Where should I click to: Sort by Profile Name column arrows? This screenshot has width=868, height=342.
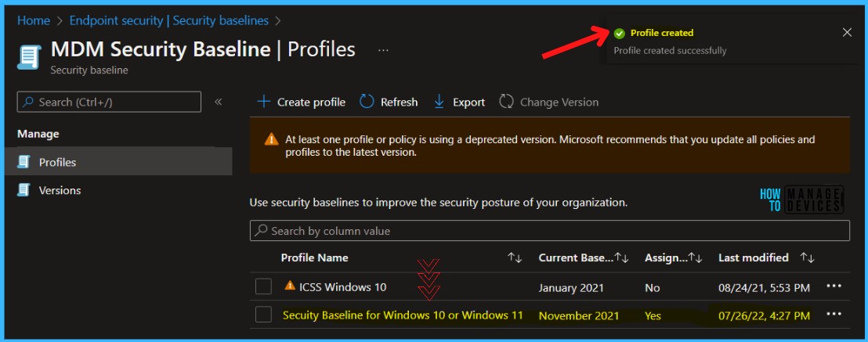click(515, 258)
